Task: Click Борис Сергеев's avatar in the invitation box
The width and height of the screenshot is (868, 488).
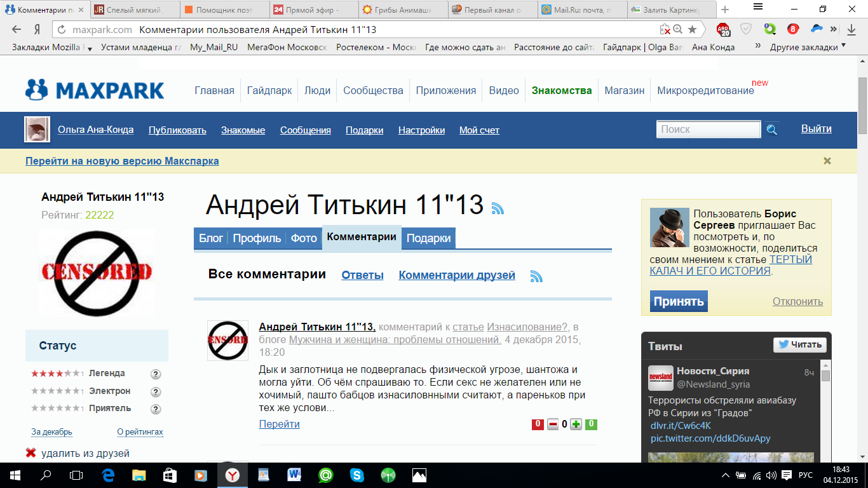Action: click(670, 227)
